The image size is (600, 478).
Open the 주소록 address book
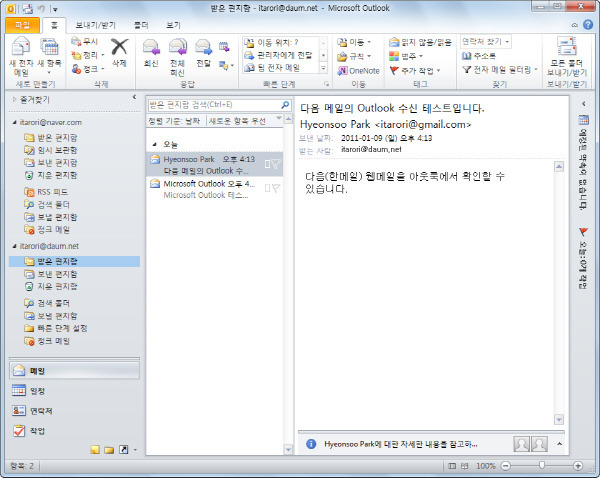(479, 56)
